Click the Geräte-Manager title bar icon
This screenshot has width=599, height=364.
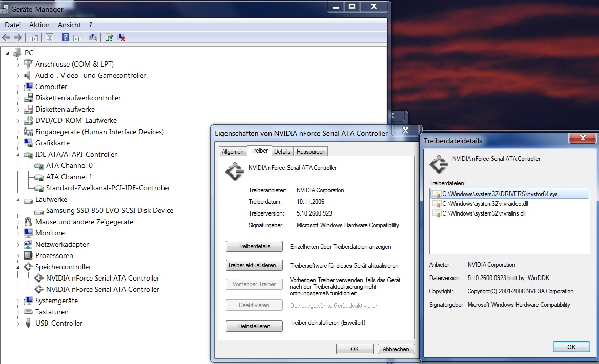[4, 8]
